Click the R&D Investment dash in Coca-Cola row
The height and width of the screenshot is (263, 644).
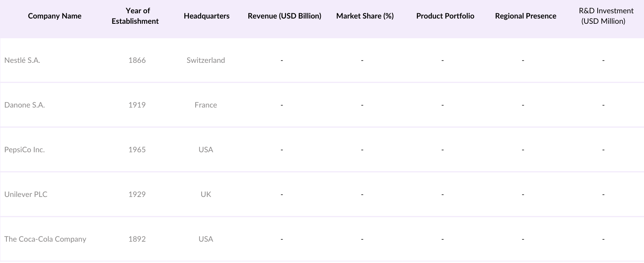tap(603, 239)
